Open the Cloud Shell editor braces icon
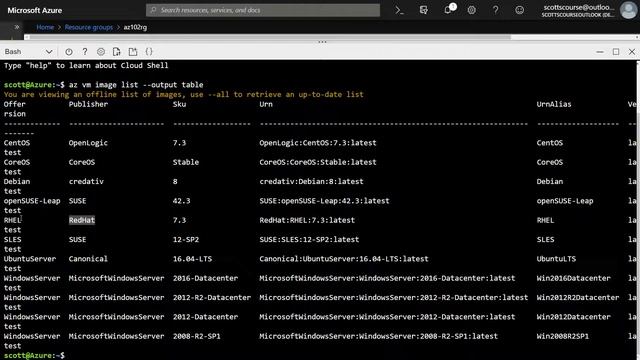The height and width of the screenshot is (360, 640). [x=149, y=51]
